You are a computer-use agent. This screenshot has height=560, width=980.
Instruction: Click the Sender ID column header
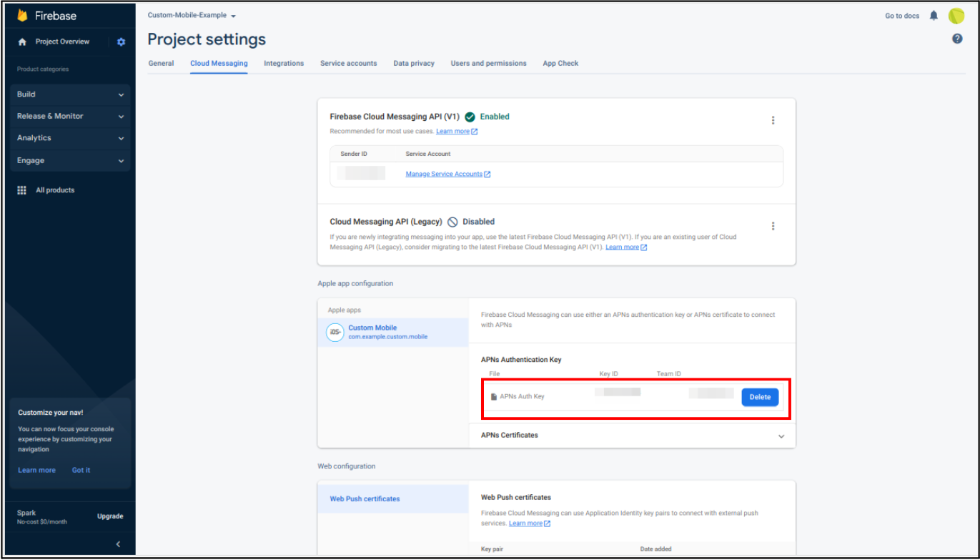pyautogui.click(x=354, y=154)
